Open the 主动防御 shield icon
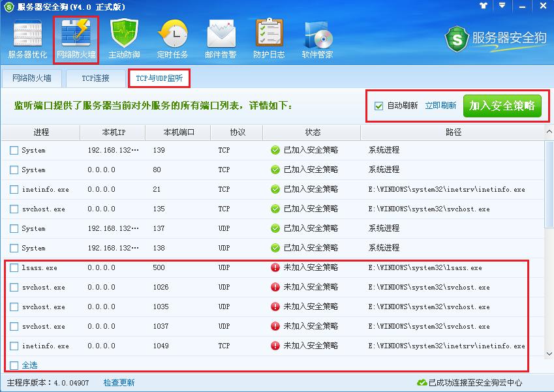Screen dimensions: 554x392 (123, 37)
